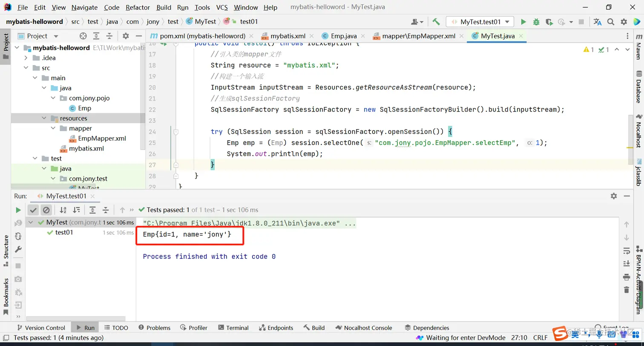Close the MyTest.java editor tab
The height and width of the screenshot is (346, 644).
coord(520,36)
